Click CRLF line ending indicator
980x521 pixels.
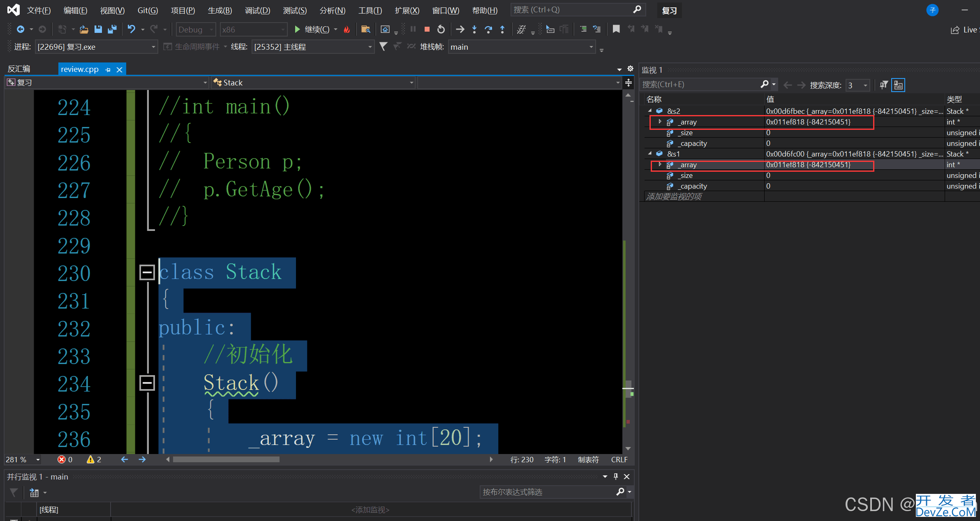coord(619,459)
